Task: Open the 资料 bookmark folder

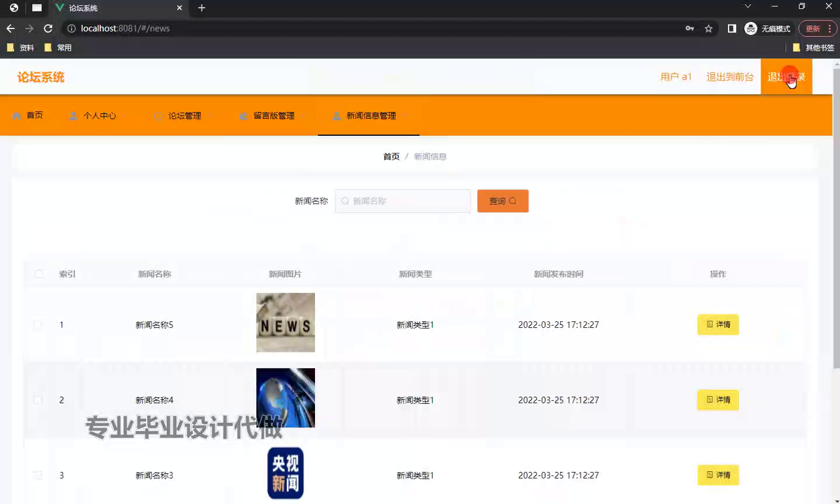Action: point(20,48)
